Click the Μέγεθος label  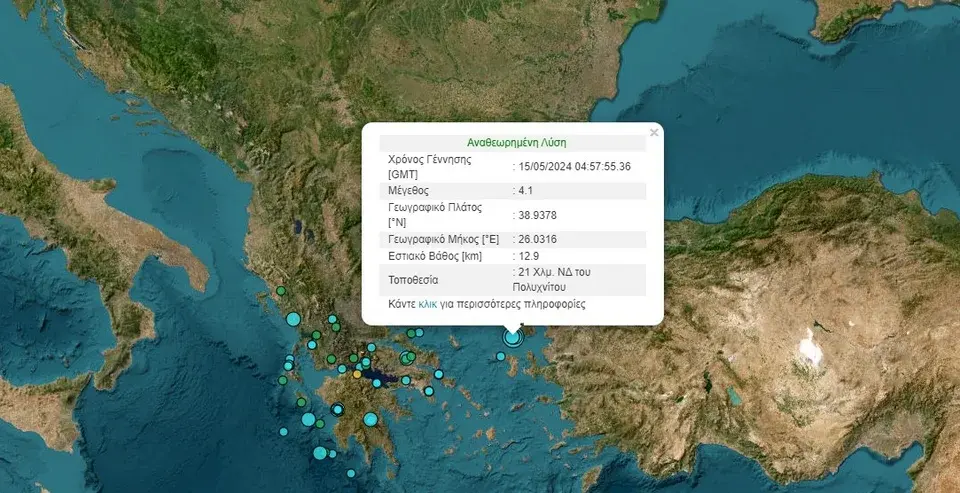(x=408, y=190)
